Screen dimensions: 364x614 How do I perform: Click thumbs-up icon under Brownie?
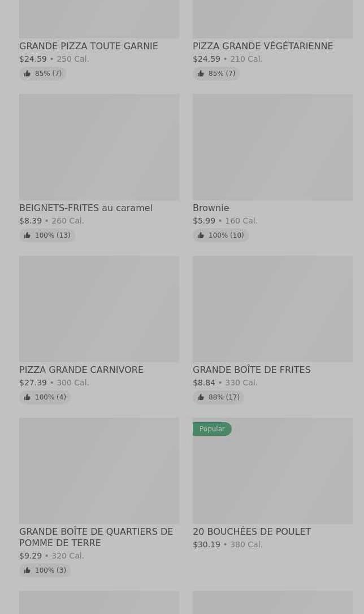201,235
